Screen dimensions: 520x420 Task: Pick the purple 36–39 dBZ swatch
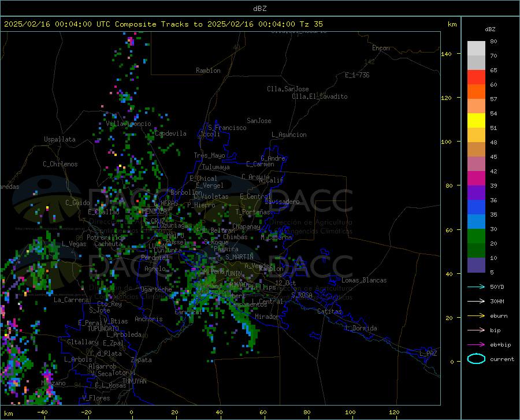pos(476,193)
